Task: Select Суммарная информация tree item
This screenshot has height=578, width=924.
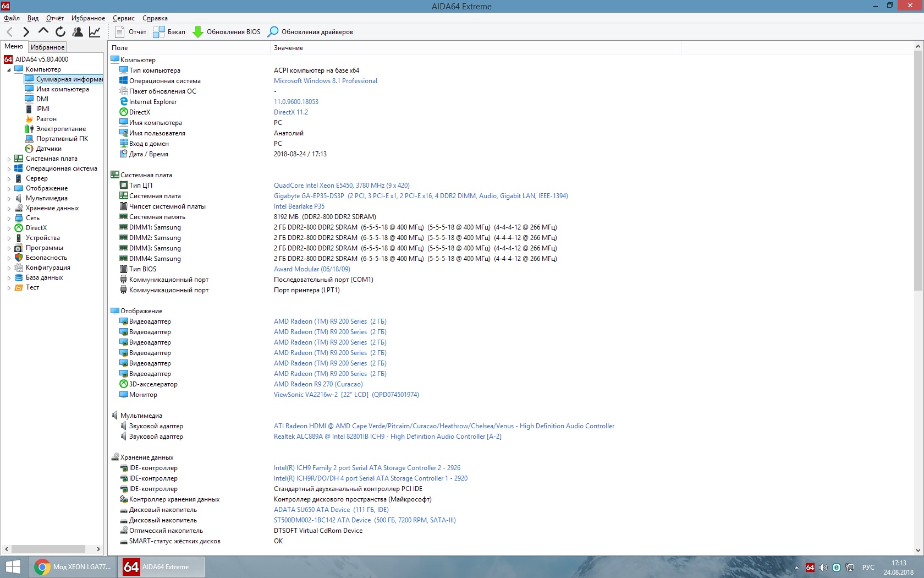Action: pos(64,79)
